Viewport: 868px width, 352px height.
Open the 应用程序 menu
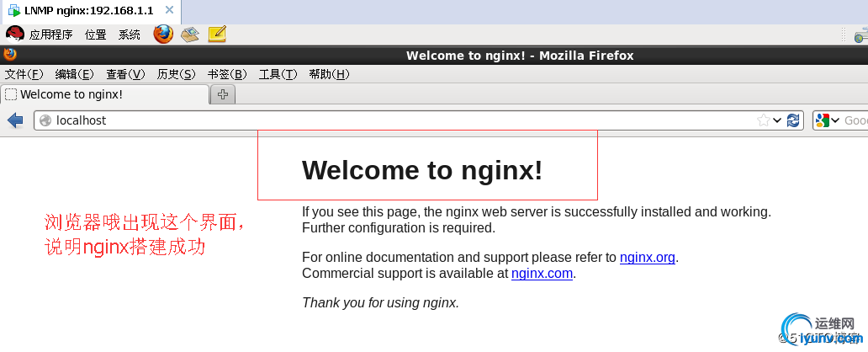click(x=51, y=35)
